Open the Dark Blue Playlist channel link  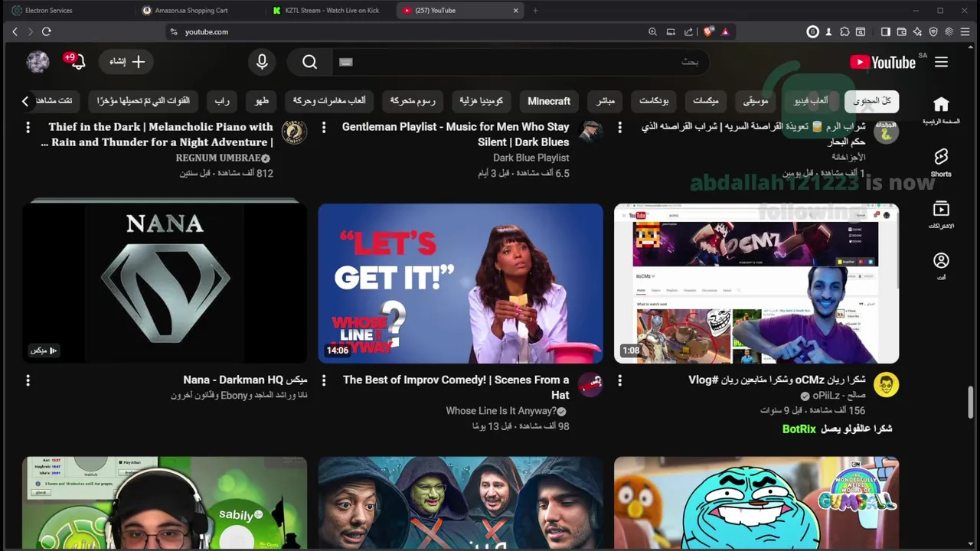[x=531, y=158]
